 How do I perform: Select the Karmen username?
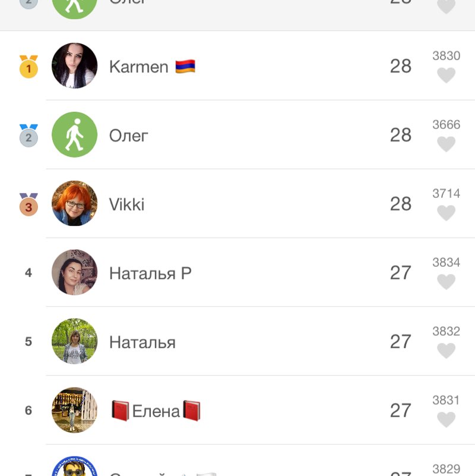(138, 67)
